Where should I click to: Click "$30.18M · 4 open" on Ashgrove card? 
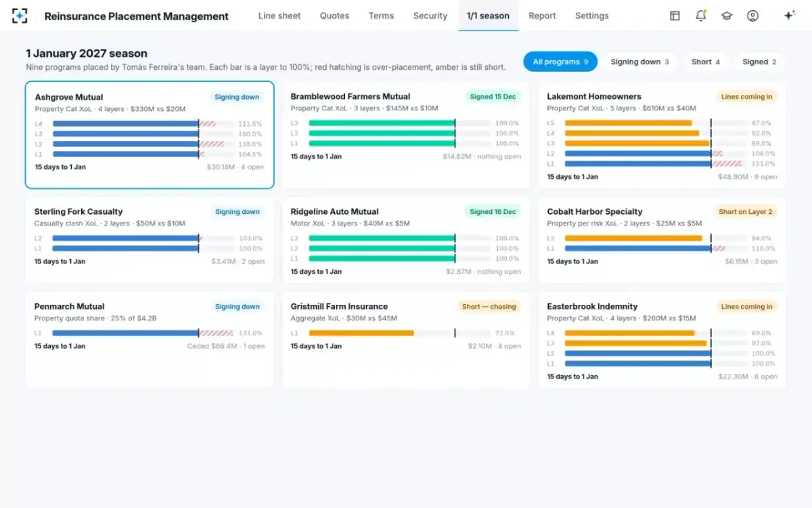click(235, 167)
